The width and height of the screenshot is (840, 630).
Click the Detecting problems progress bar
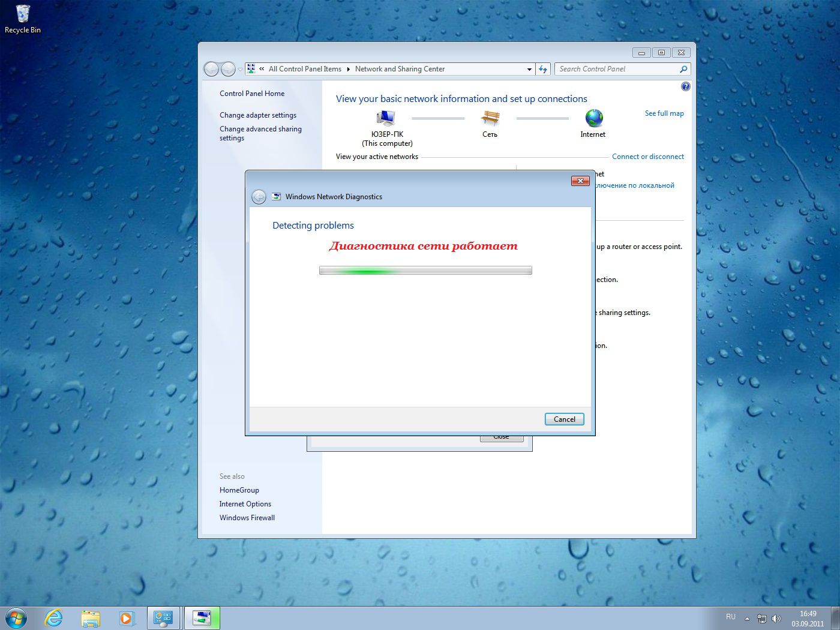(x=425, y=271)
